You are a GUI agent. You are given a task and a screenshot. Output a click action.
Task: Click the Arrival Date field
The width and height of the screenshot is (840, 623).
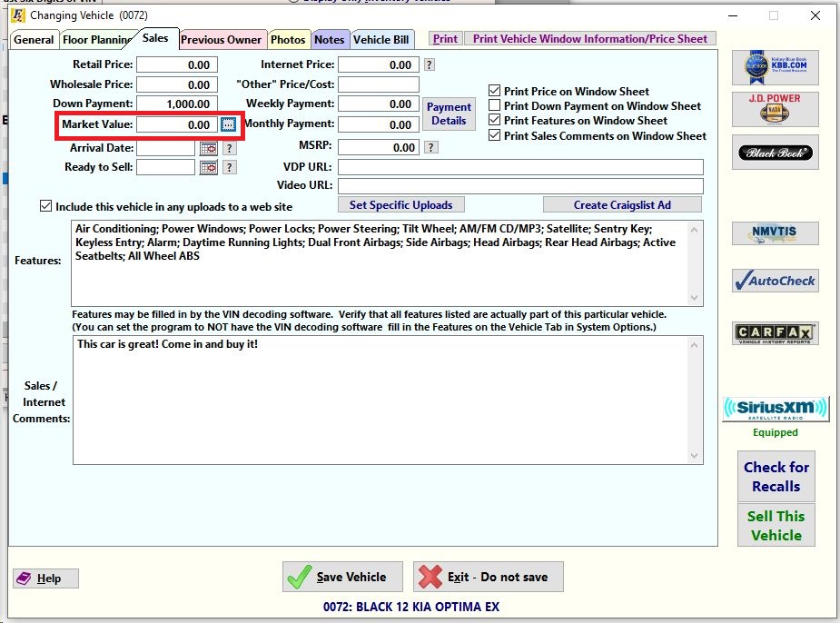[165, 148]
